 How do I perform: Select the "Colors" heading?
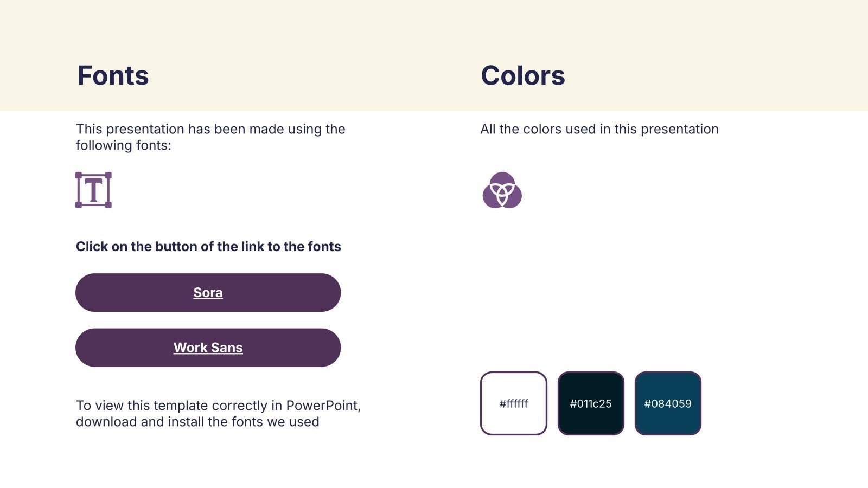[x=522, y=75]
